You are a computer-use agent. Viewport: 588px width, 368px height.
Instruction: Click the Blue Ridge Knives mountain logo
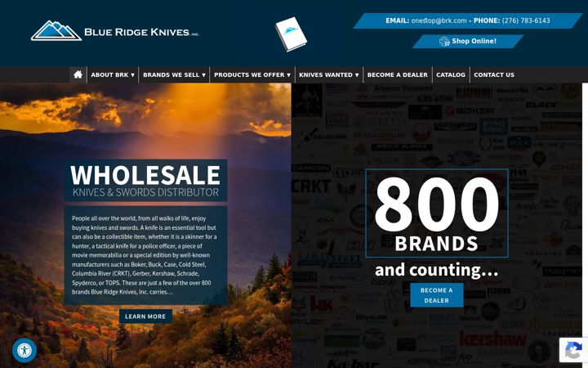pyautogui.click(x=56, y=31)
